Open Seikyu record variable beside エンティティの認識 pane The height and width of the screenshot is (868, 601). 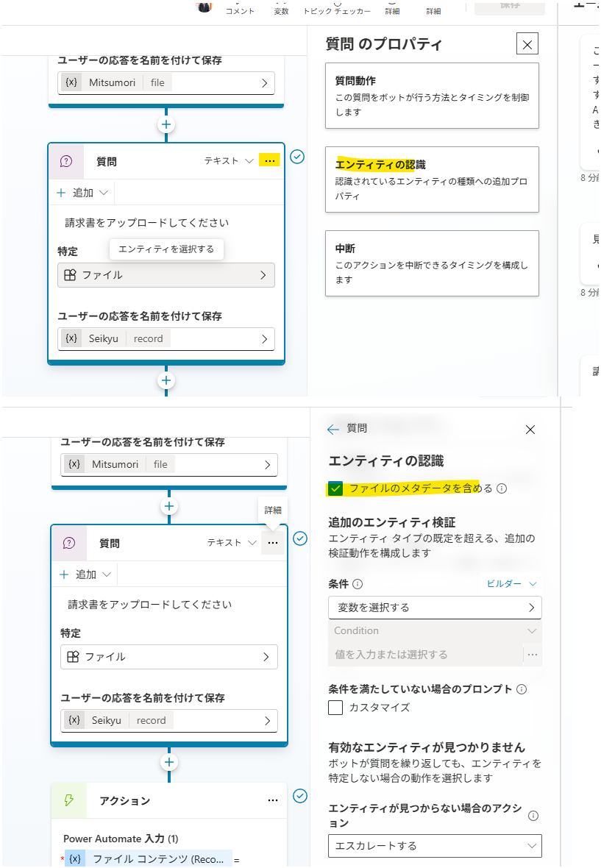coord(168,720)
